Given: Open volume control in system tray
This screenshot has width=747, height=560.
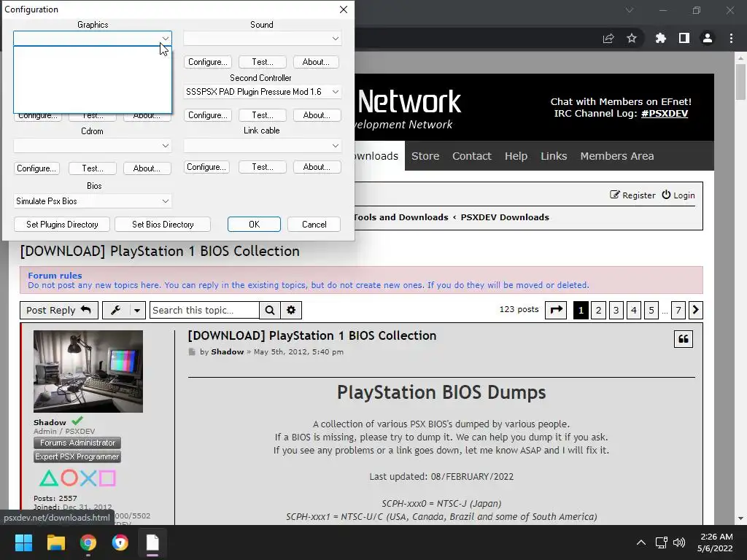Looking at the screenshot, I should point(679,542).
